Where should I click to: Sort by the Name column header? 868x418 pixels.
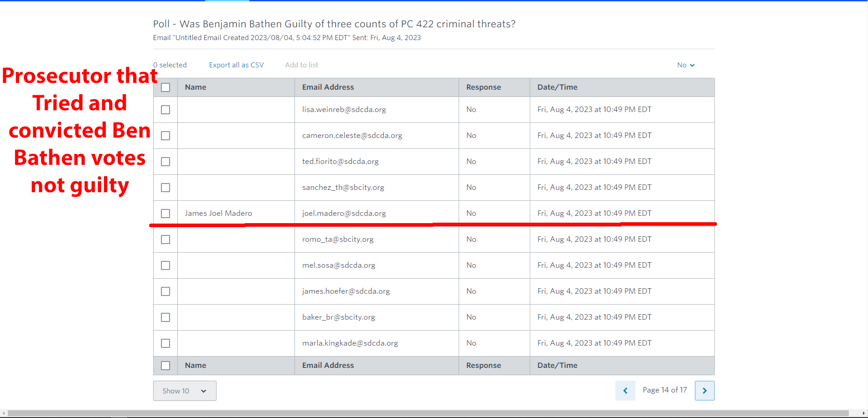point(196,87)
